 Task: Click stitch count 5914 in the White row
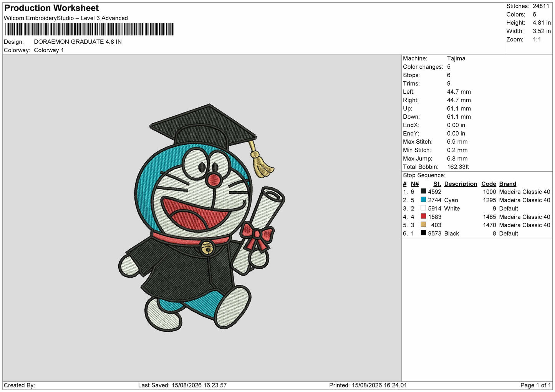pyautogui.click(x=435, y=208)
